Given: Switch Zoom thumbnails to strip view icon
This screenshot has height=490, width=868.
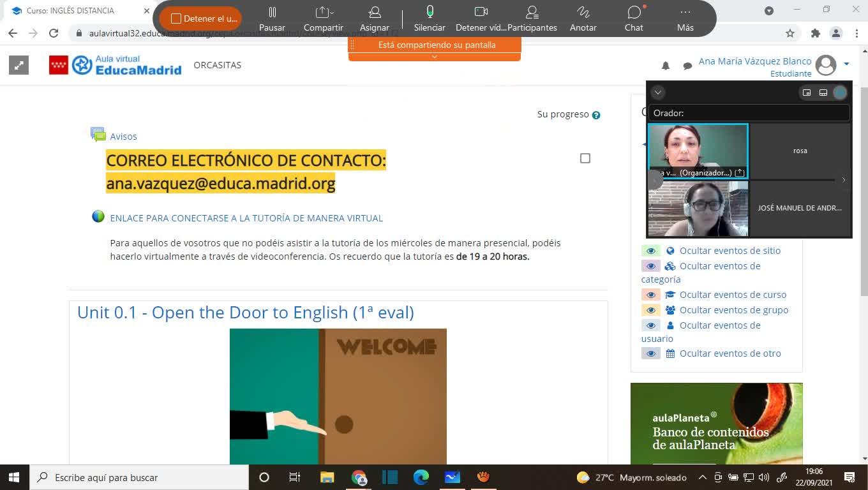Looking at the screenshot, I should [823, 93].
